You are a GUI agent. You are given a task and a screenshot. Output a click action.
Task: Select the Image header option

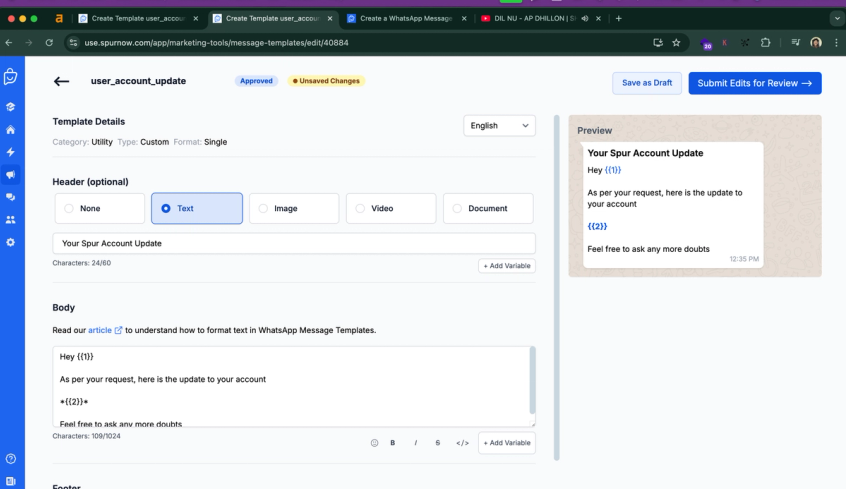tap(294, 208)
